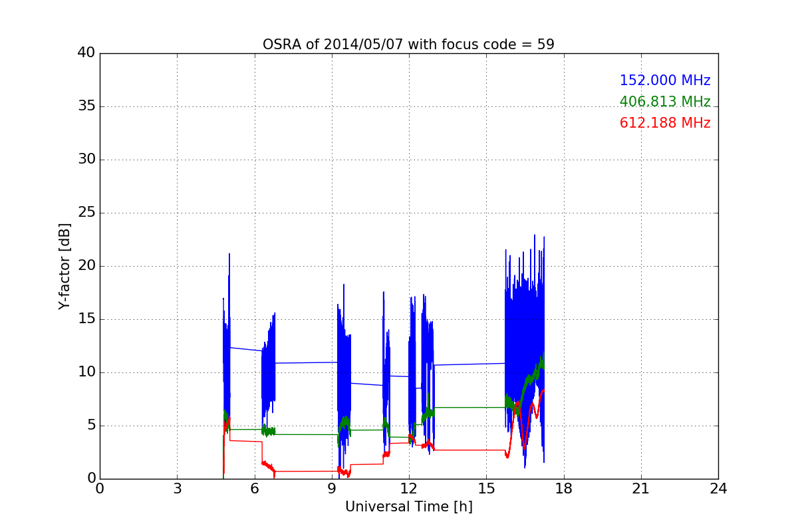This screenshot has height=532, width=798.
Task: Click the y-axis tick value 10
Action: [x=86, y=372]
